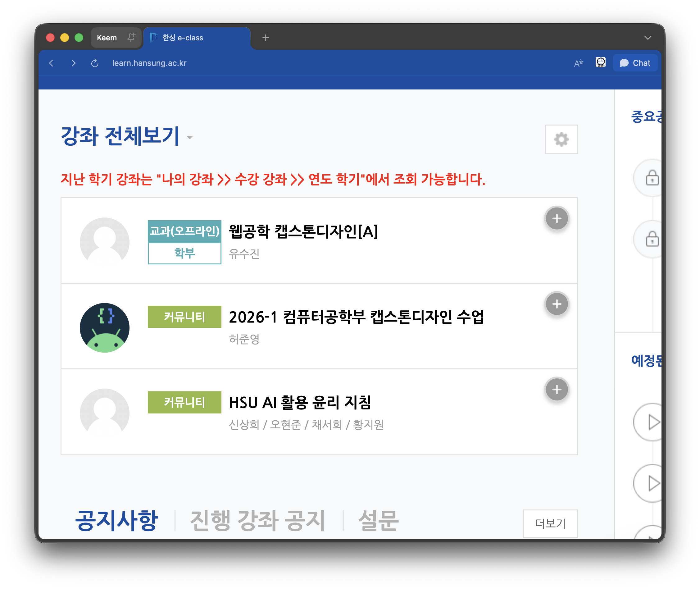
Task: Click the back navigation arrow
Action: click(x=51, y=63)
